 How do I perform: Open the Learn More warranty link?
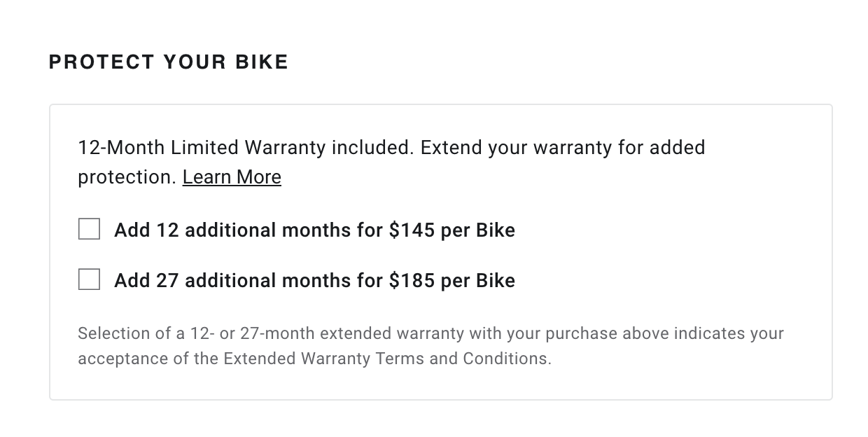click(x=232, y=177)
